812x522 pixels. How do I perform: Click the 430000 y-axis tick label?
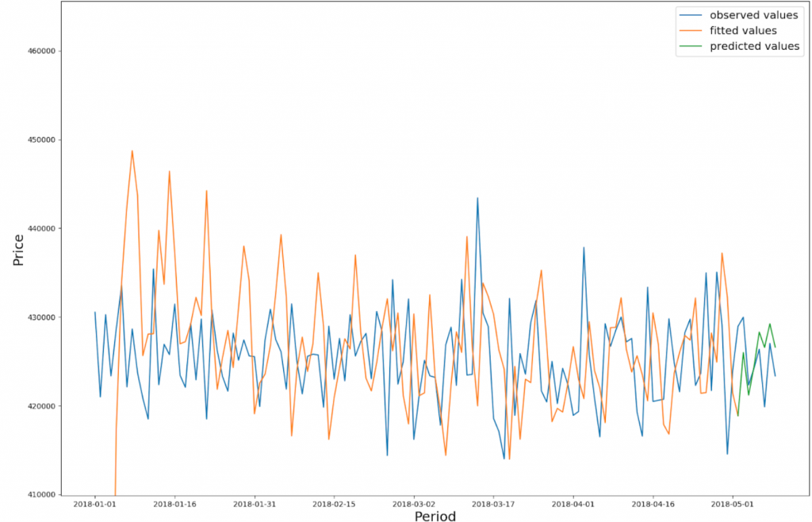click(x=42, y=317)
